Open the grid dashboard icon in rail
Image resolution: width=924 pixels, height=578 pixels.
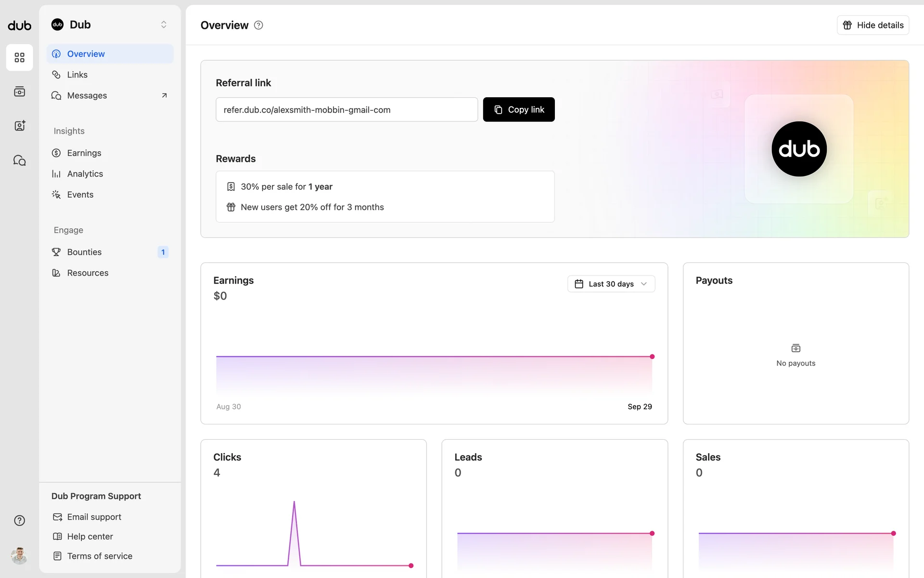(19, 58)
